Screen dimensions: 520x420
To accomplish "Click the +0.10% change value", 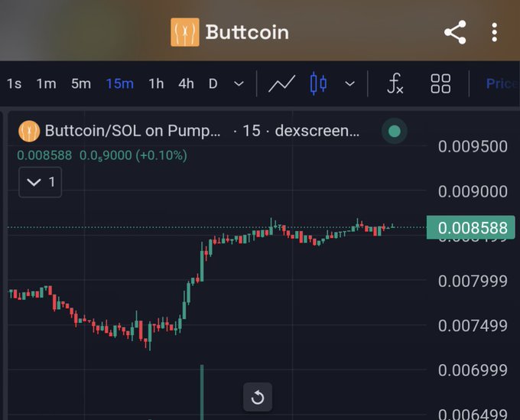I will tap(161, 155).
